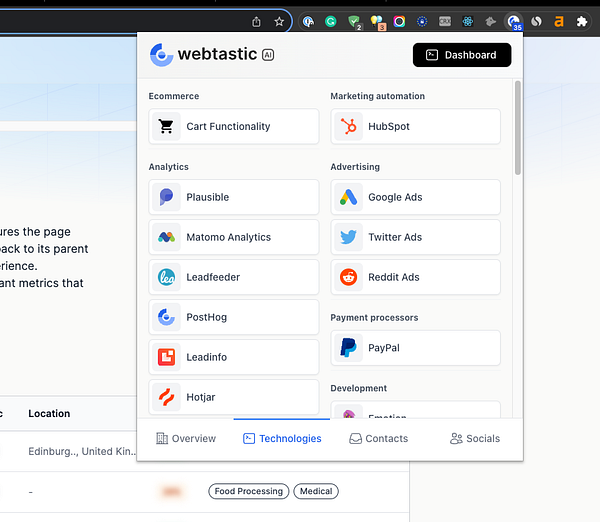Click the Hotjar logo icon

[x=166, y=397]
